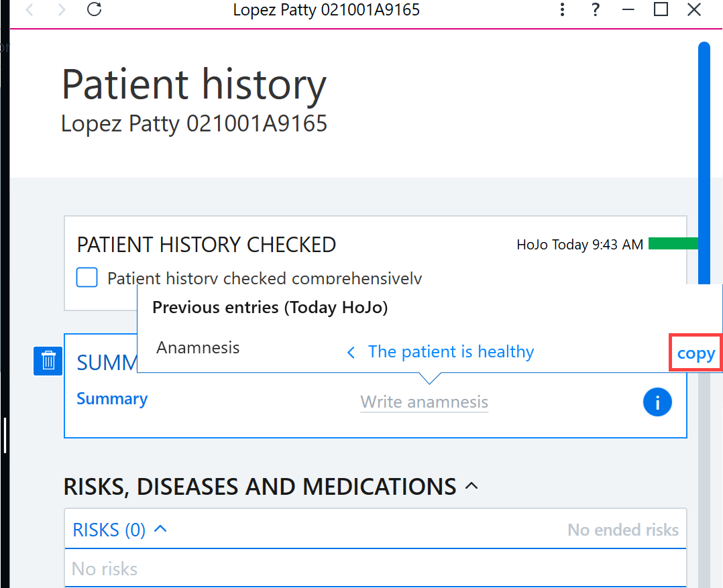Click the blue vertical scrollbar thumb
Viewport: 723px width, 588px height.
(x=704, y=163)
